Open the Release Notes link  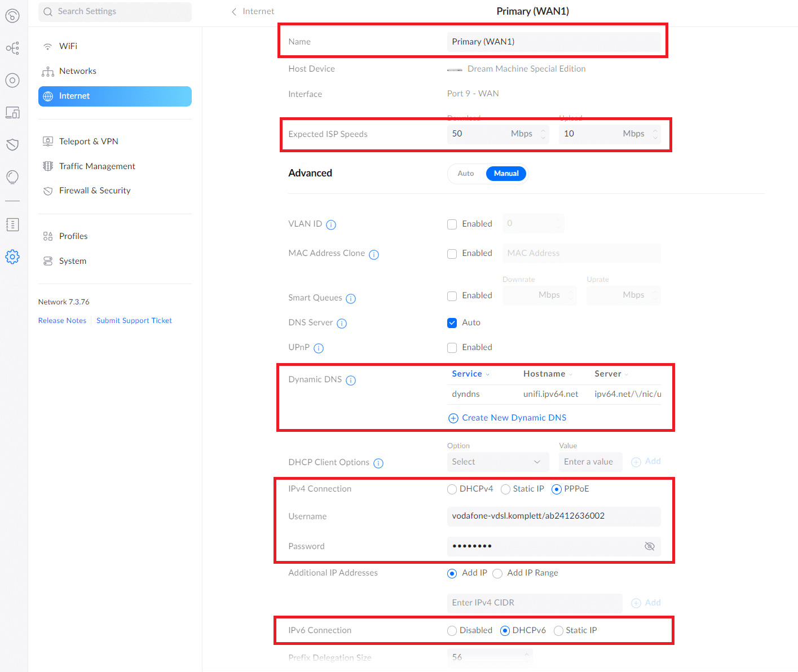(62, 320)
